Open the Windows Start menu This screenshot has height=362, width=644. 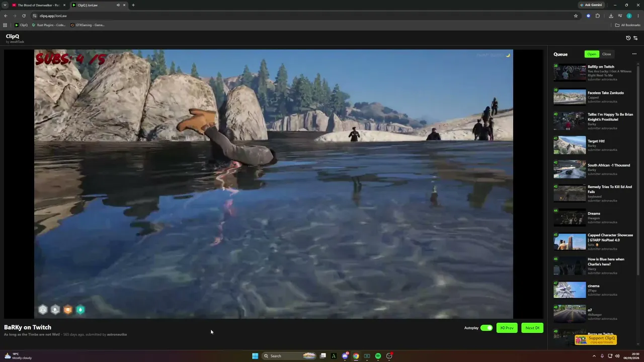(255, 356)
